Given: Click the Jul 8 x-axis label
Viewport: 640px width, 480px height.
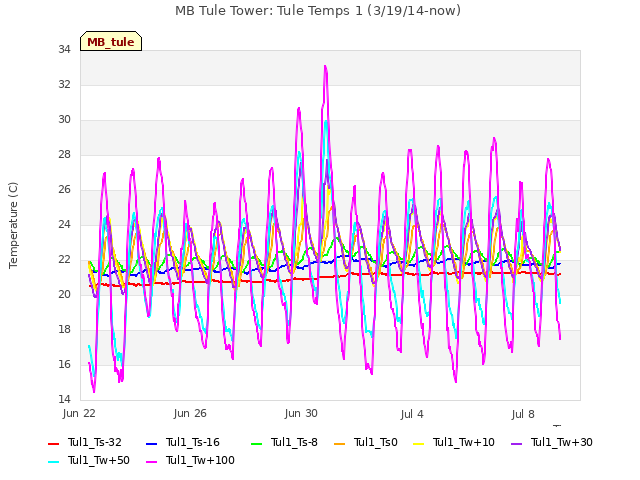Looking at the screenshot, I should click(x=523, y=414).
